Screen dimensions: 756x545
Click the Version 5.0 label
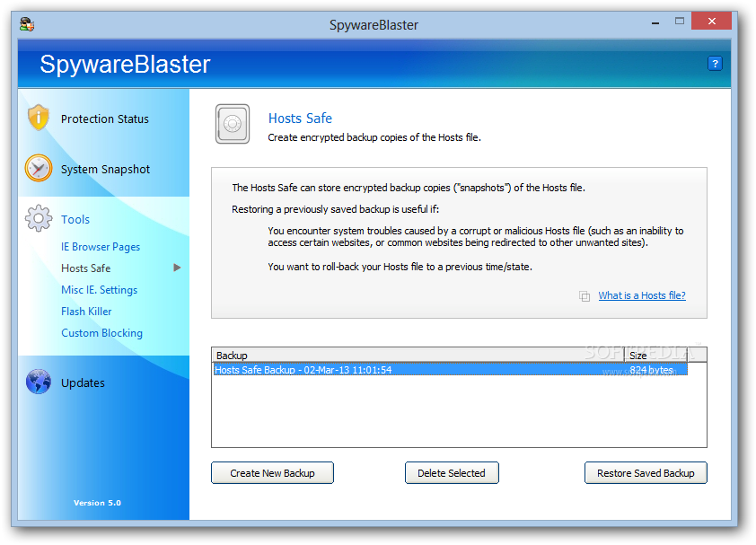(97, 503)
